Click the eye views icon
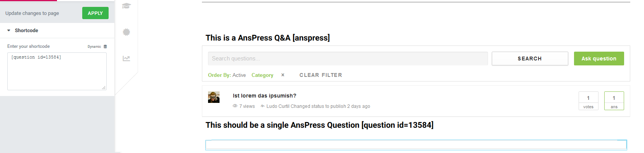Image resolution: width=644 pixels, height=153 pixels. (235, 106)
